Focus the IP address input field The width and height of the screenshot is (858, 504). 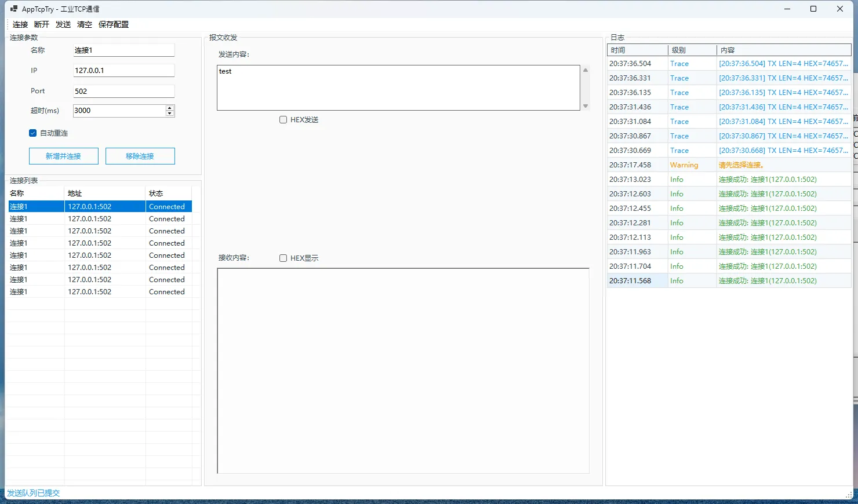tap(123, 71)
